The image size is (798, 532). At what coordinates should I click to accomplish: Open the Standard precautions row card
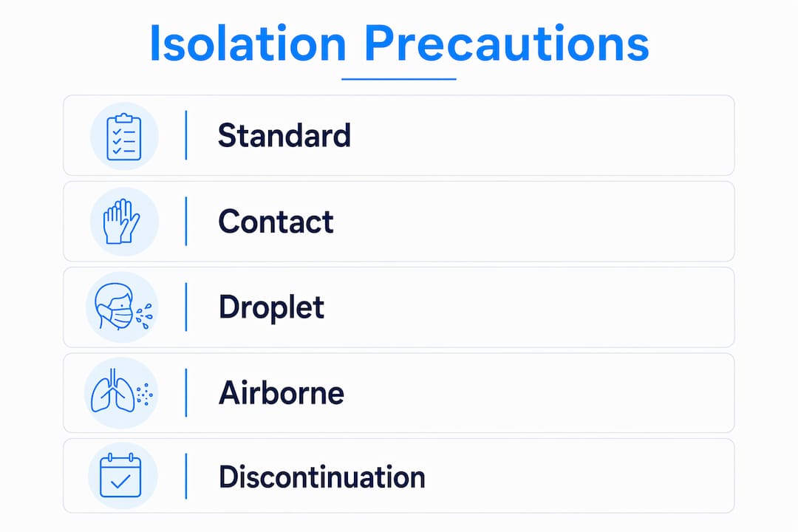point(398,135)
